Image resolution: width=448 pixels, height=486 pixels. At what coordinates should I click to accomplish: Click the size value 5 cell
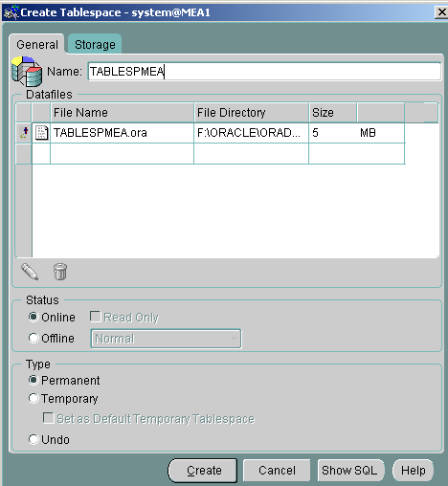(333, 133)
